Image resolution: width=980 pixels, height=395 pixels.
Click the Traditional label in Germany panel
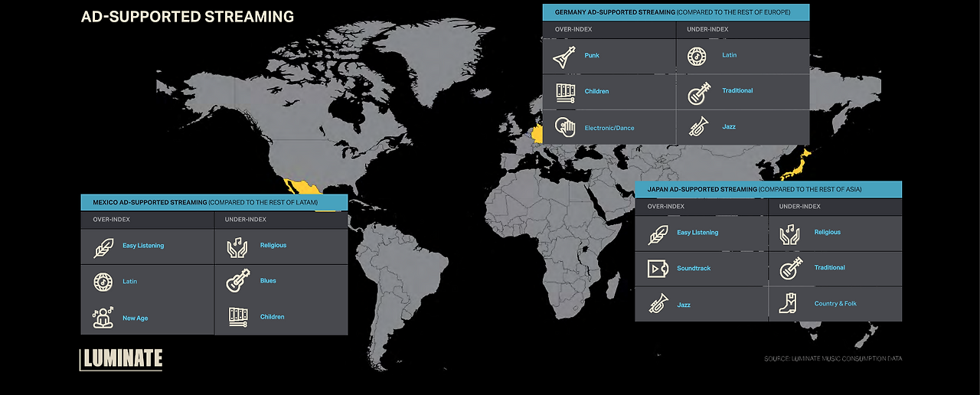pos(737,91)
